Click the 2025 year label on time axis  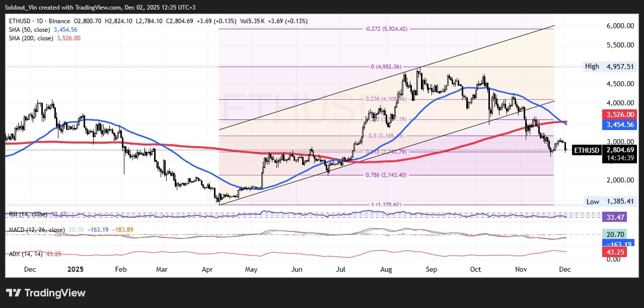[75, 269]
